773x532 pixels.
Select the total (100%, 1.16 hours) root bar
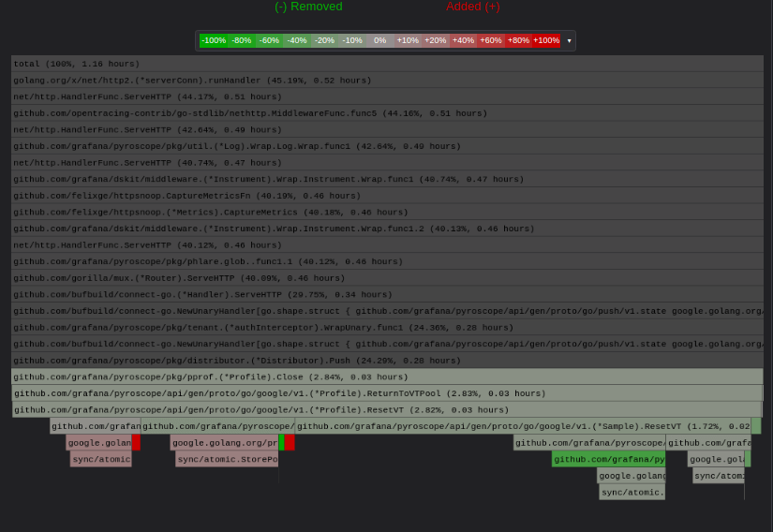coord(387,64)
